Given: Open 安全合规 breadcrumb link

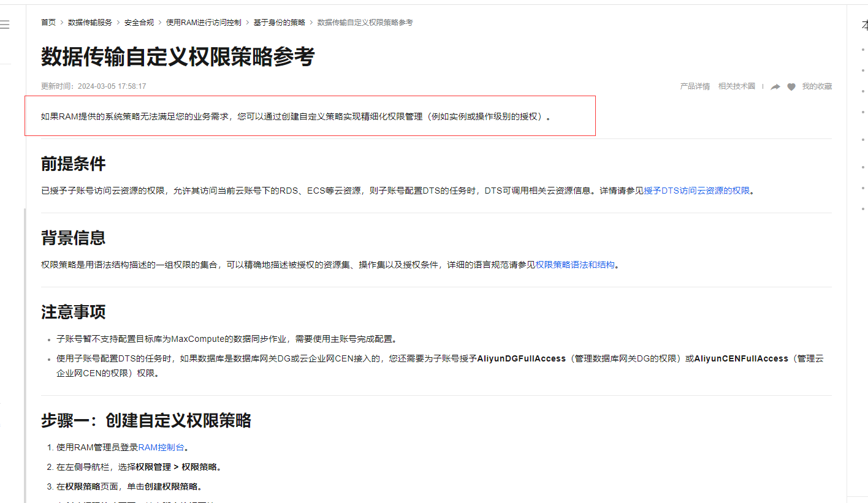Looking at the screenshot, I should tap(139, 23).
